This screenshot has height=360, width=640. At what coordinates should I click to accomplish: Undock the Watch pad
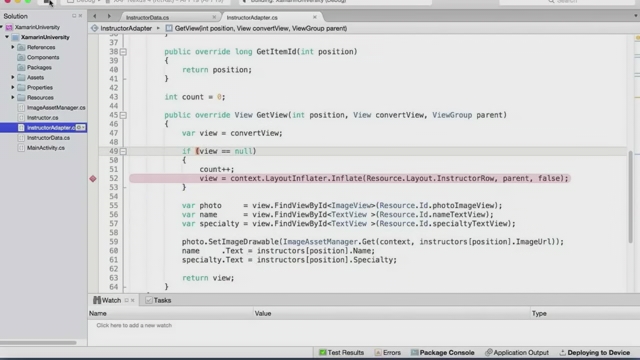click(x=127, y=300)
